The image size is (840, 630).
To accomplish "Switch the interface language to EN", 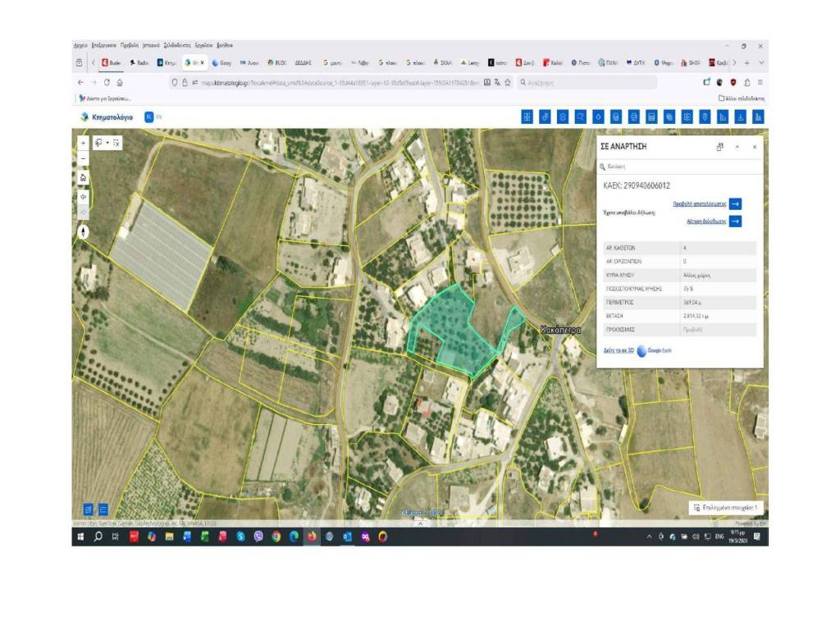I will (159, 117).
